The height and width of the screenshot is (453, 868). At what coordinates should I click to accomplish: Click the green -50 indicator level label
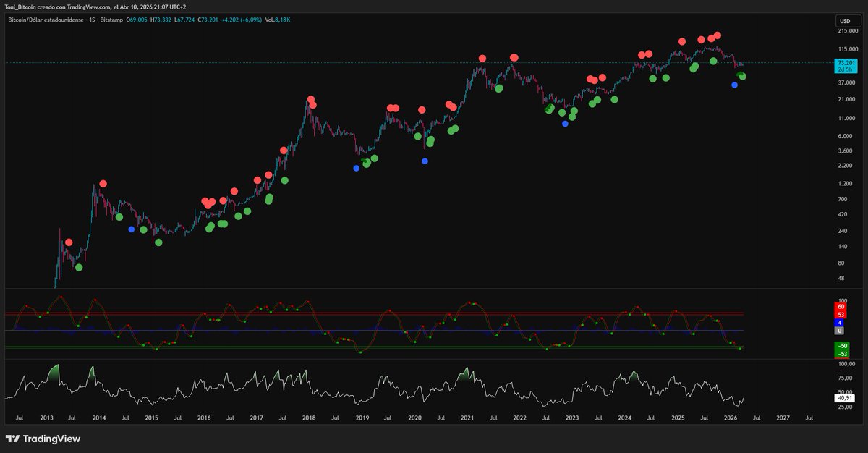[841, 347]
